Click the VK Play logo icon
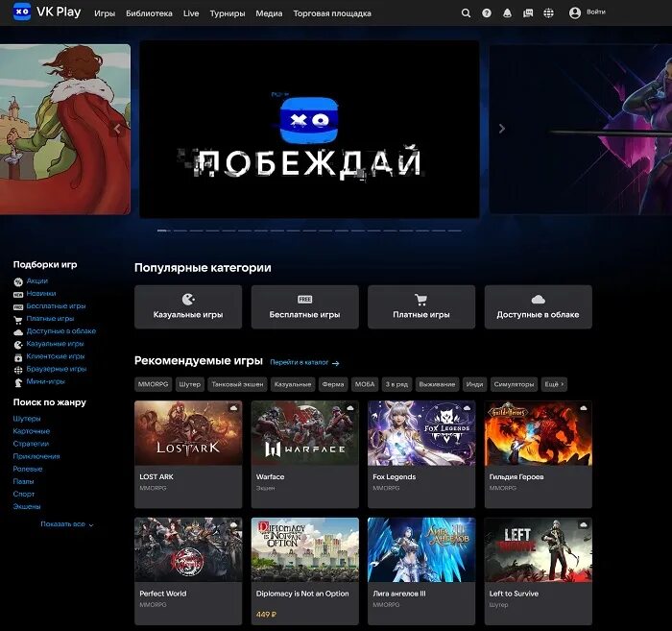The height and width of the screenshot is (631, 672). pos(21,12)
